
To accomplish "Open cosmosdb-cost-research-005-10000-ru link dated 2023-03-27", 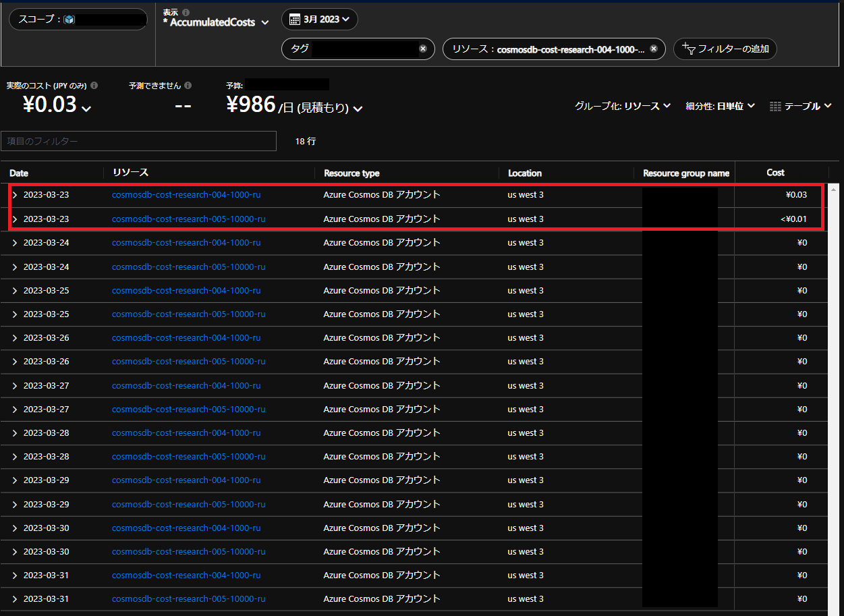I will pos(189,410).
